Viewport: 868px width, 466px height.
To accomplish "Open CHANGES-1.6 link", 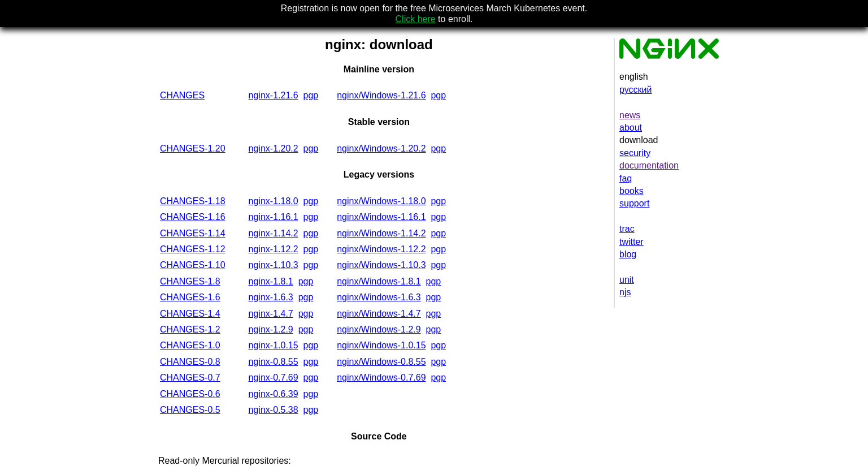I will tap(190, 297).
